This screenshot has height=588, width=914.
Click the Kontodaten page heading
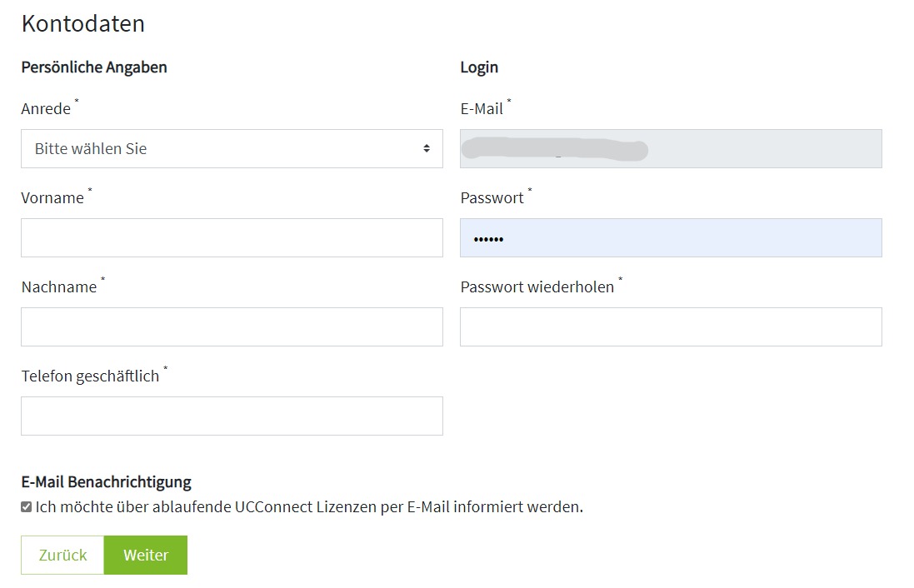(x=83, y=24)
